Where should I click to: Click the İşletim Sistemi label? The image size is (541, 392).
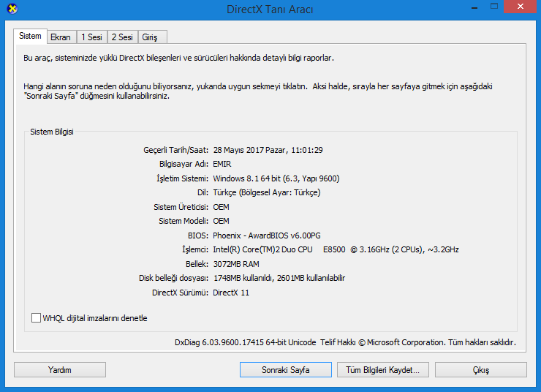pos(183,178)
